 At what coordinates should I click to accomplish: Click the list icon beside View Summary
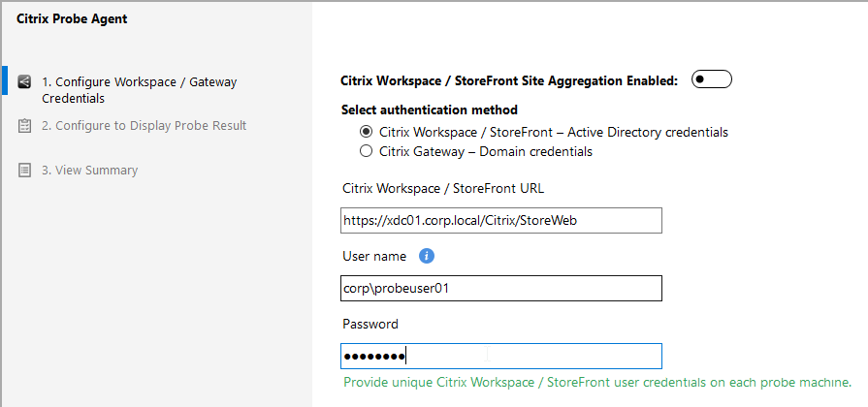pos(24,170)
